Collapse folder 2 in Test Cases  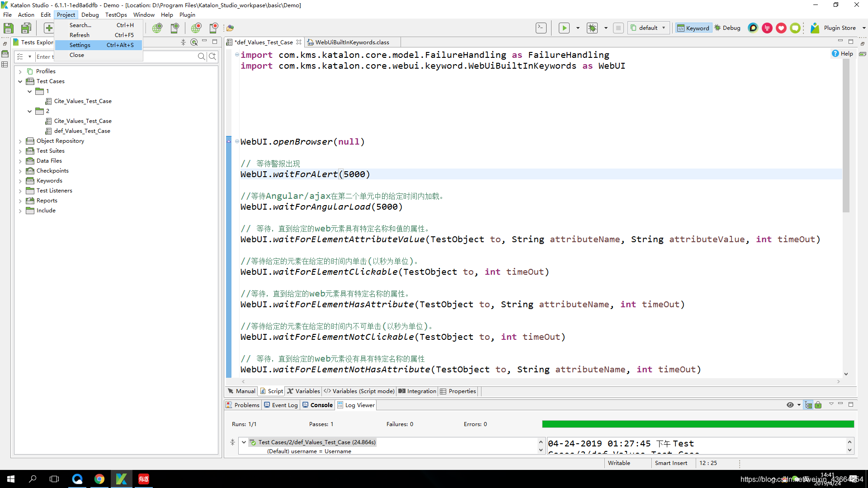tap(29, 111)
